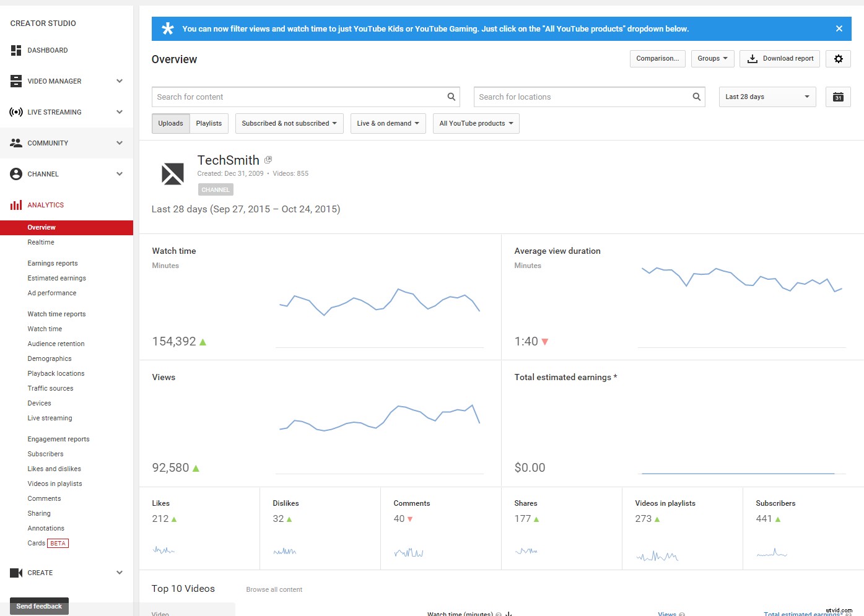Select the Analytics bar chart icon
Image resolution: width=864 pixels, height=616 pixels.
pos(15,205)
